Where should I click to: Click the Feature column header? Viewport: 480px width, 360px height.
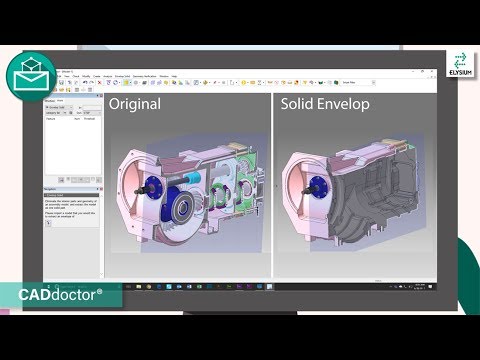click(50, 119)
